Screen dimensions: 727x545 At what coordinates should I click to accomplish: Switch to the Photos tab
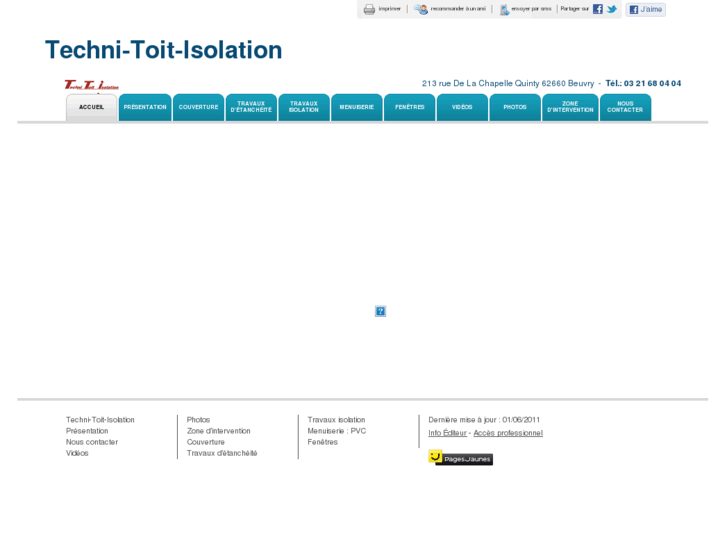click(515, 108)
